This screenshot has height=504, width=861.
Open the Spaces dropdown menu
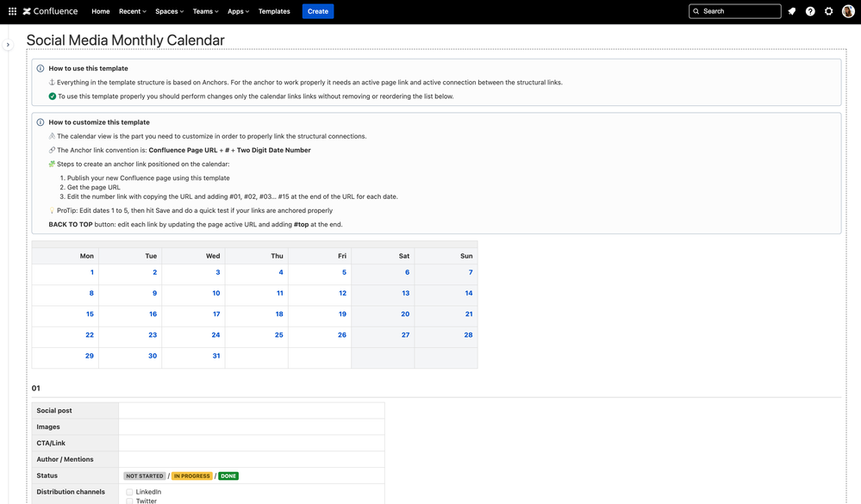tap(169, 11)
